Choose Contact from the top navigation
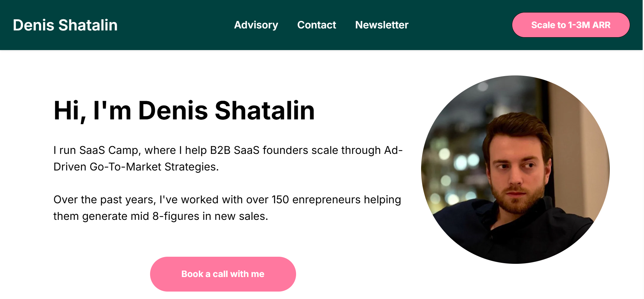Screen dimensions: 644x299 click(x=316, y=25)
